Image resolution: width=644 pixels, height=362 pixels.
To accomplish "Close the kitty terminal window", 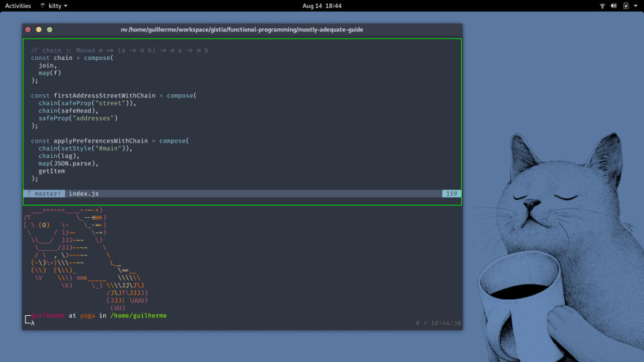I will (28, 29).
